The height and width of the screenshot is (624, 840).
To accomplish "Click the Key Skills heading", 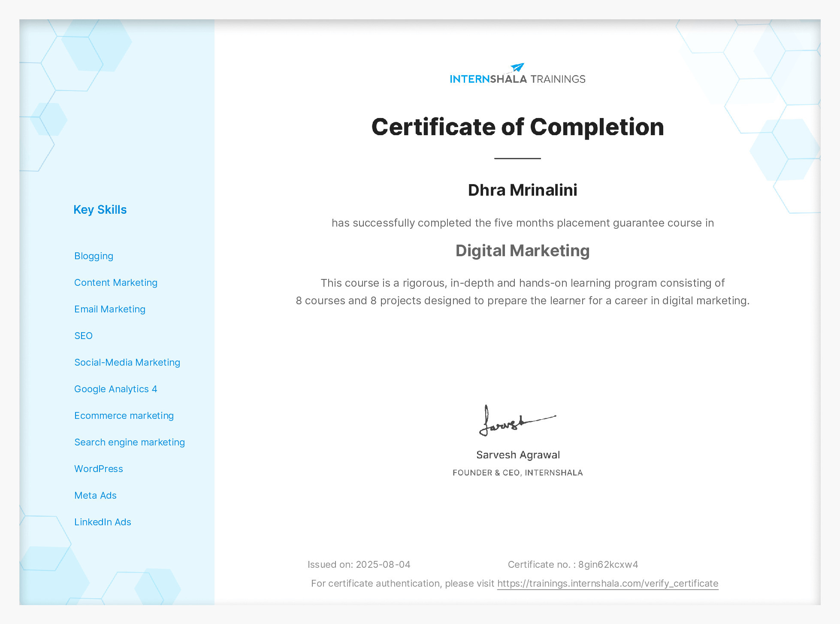I will pos(100,209).
